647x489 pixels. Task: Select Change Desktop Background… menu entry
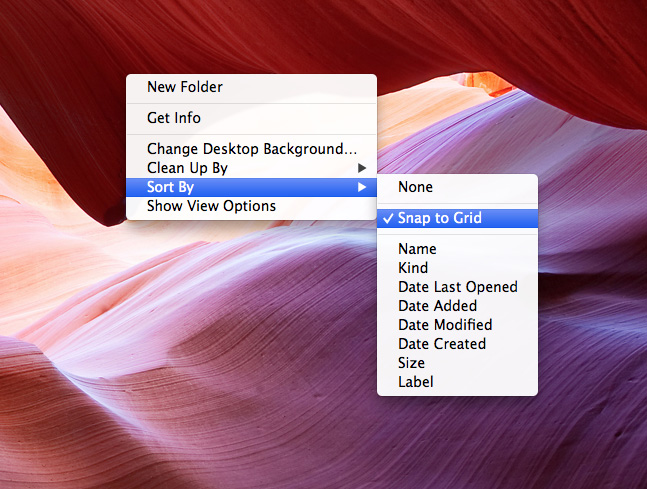(x=251, y=149)
